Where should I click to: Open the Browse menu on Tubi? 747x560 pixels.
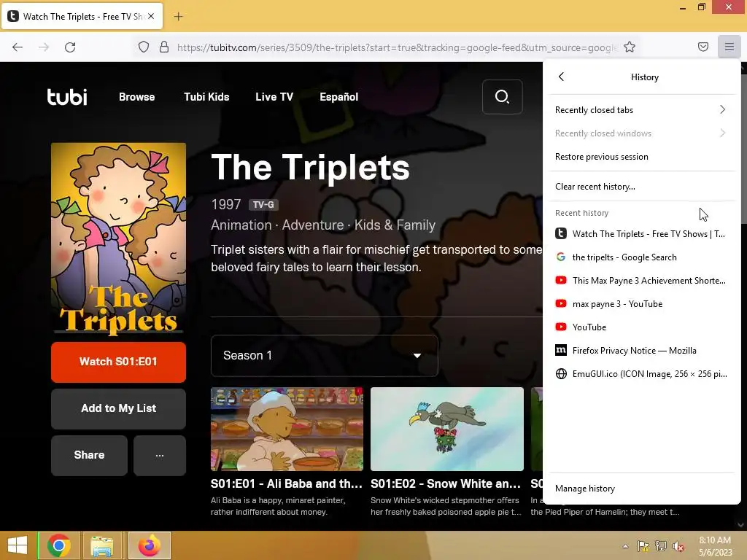point(136,97)
